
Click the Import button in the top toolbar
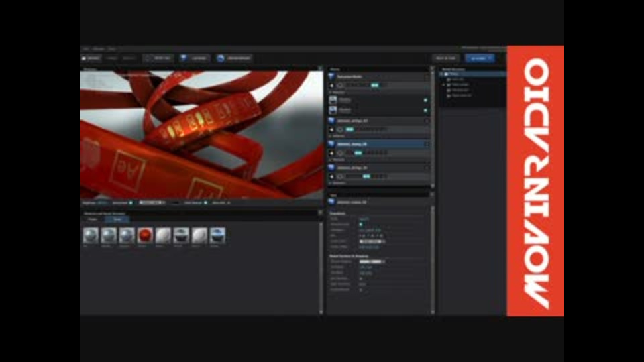[x=91, y=58]
